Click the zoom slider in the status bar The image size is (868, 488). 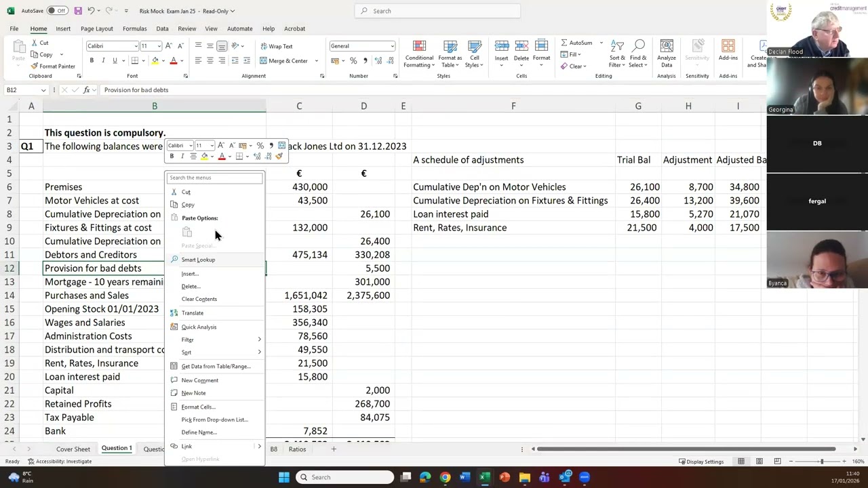point(821,462)
